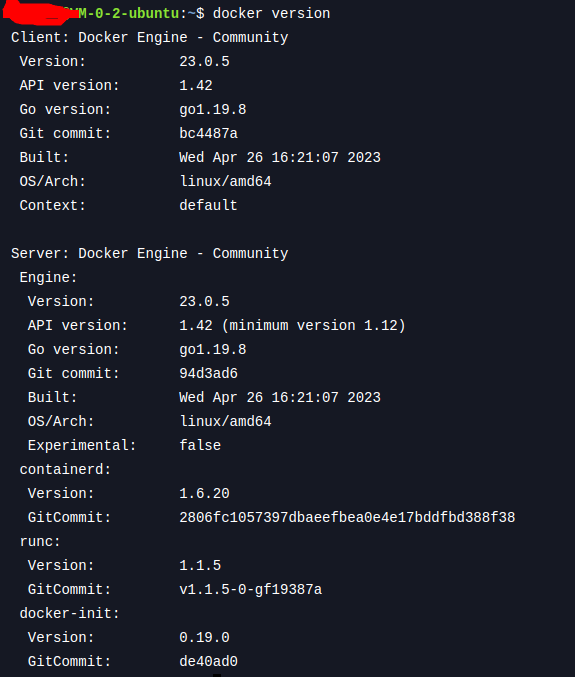The image size is (575, 677).
Task: Click runc GitCommit v1.1.5-0-gf19387a
Action: (x=251, y=589)
